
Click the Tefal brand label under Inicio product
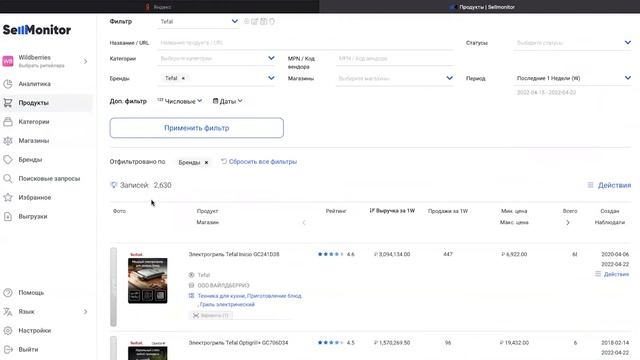pyautogui.click(x=204, y=275)
